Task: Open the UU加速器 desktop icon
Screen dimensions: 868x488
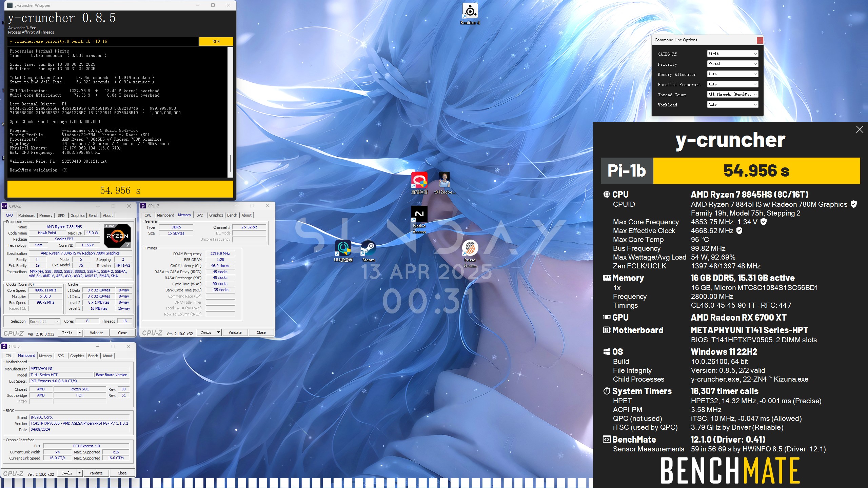Action: (x=343, y=251)
